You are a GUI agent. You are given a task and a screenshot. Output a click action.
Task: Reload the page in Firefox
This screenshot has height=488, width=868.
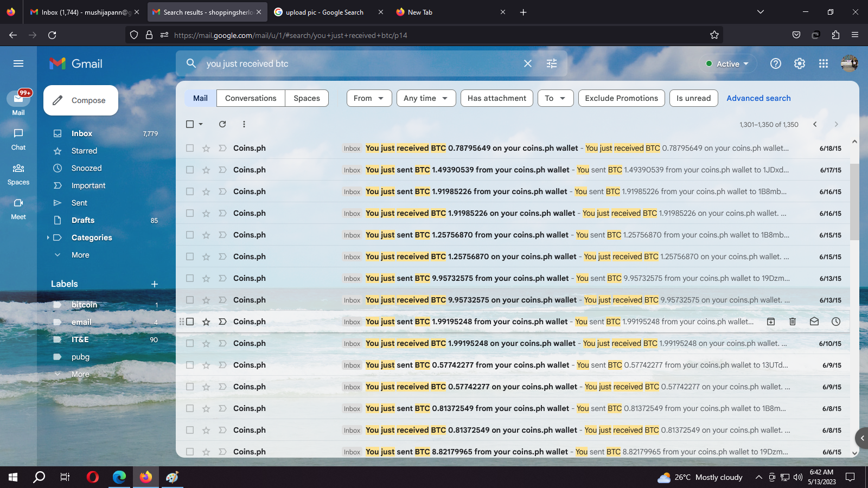[x=52, y=35]
